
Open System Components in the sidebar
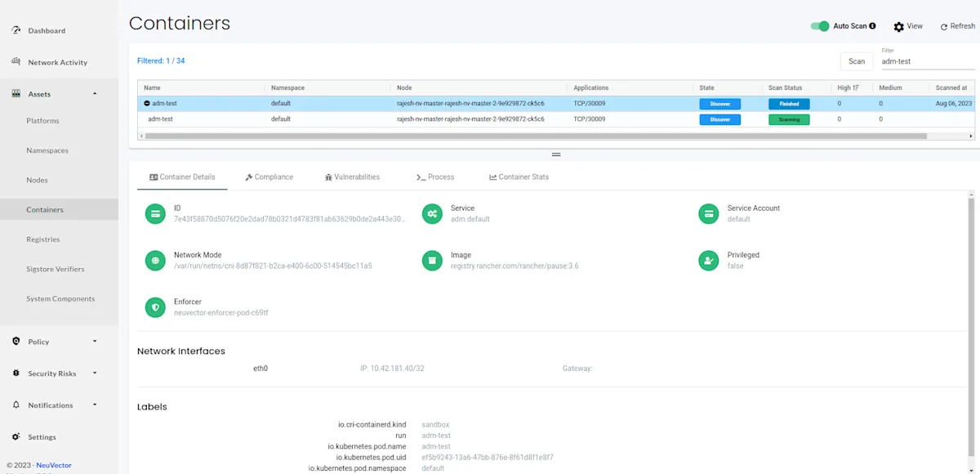[60, 298]
